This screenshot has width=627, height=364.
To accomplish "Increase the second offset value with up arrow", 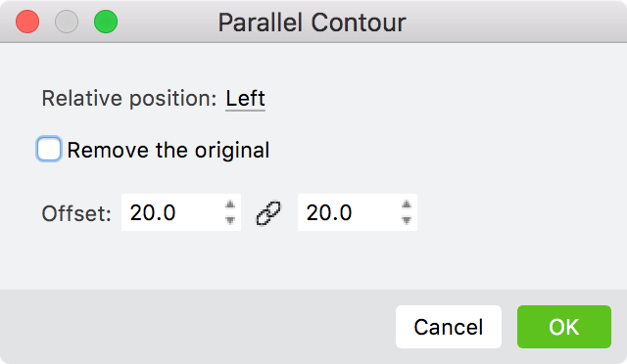I will tap(407, 205).
